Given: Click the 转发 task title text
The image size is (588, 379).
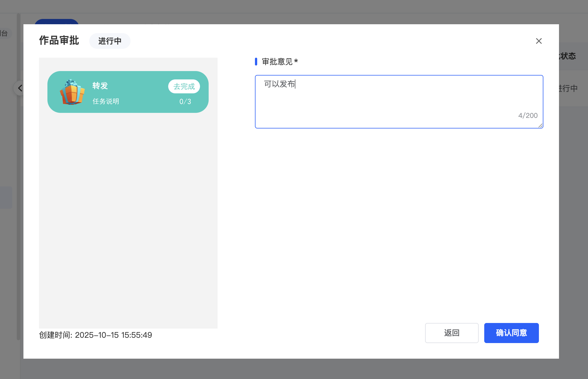Looking at the screenshot, I should click(100, 86).
